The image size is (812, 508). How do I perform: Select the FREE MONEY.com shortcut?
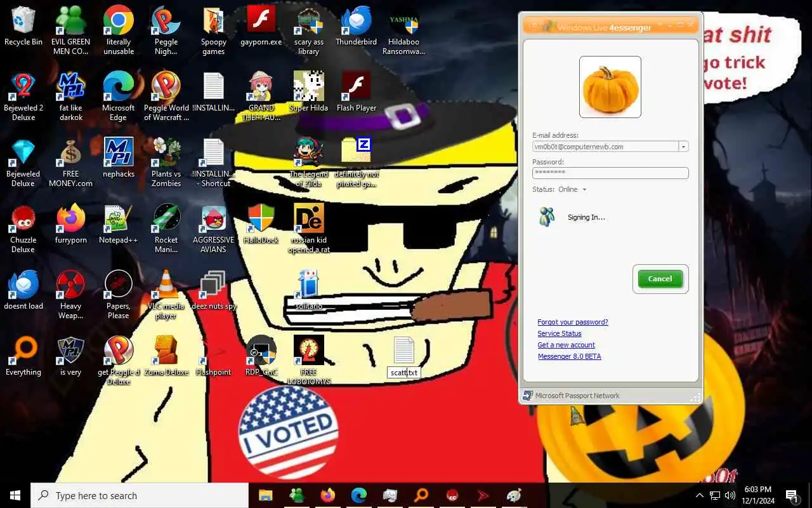(71, 162)
